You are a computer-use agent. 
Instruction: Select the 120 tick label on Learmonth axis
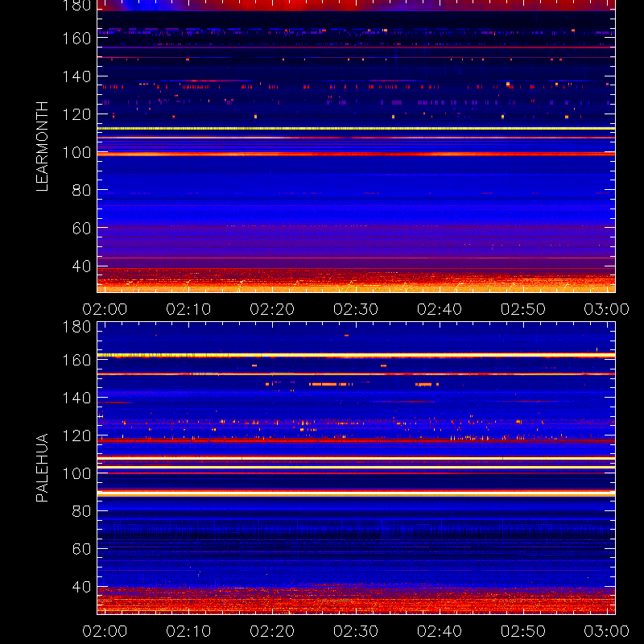pos(76,114)
